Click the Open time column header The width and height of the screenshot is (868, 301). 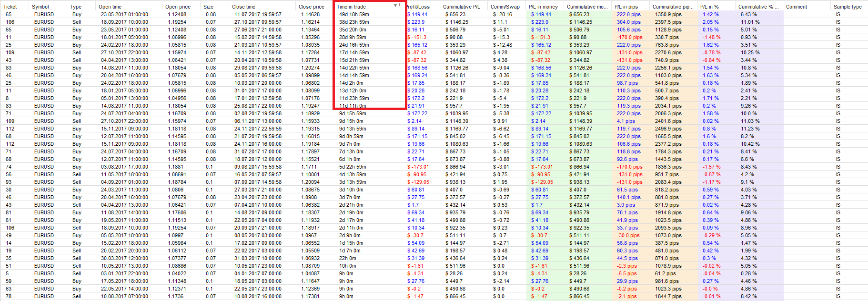tap(110, 7)
